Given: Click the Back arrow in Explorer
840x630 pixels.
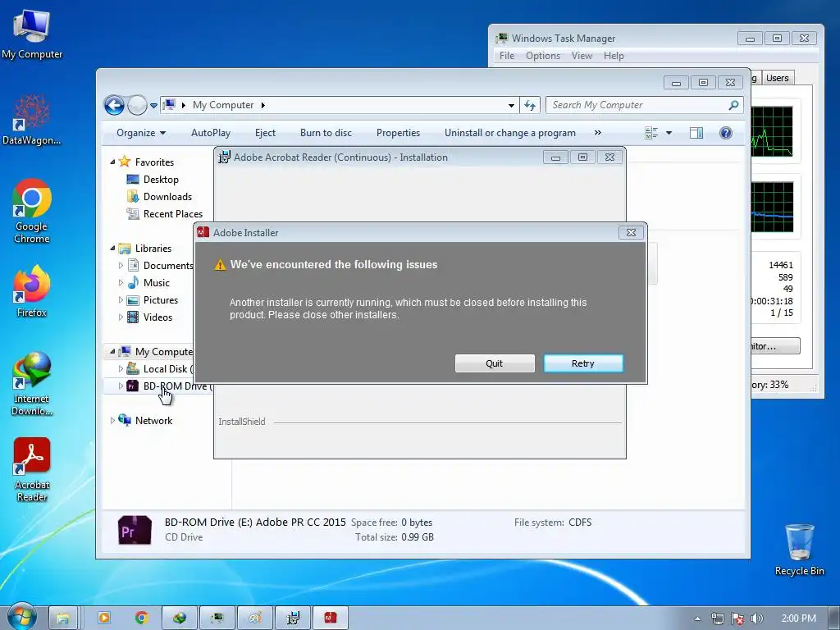Looking at the screenshot, I should [114, 105].
